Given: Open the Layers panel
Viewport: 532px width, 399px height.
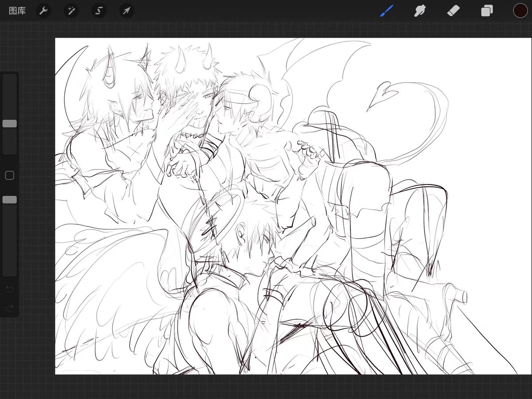Looking at the screenshot, I should tap(487, 11).
